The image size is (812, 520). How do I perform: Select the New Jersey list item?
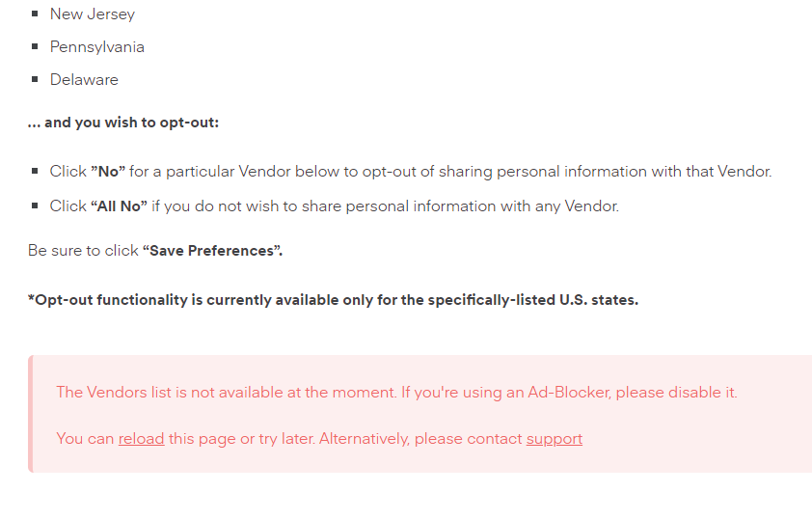(x=93, y=14)
